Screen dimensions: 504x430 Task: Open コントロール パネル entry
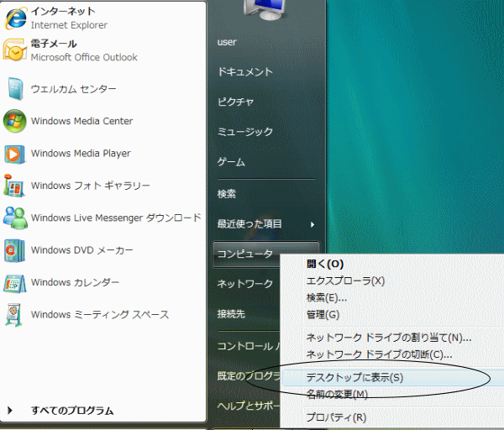click(x=249, y=346)
